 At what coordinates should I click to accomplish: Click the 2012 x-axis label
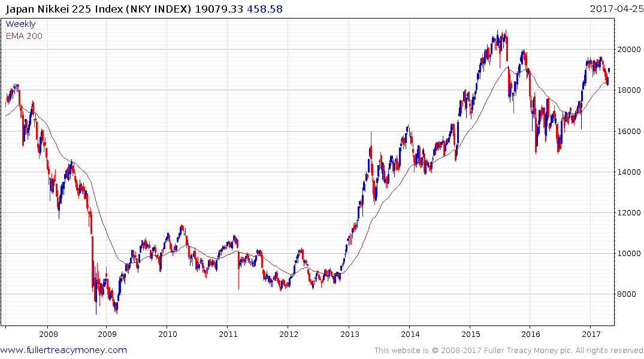tap(289, 334)
